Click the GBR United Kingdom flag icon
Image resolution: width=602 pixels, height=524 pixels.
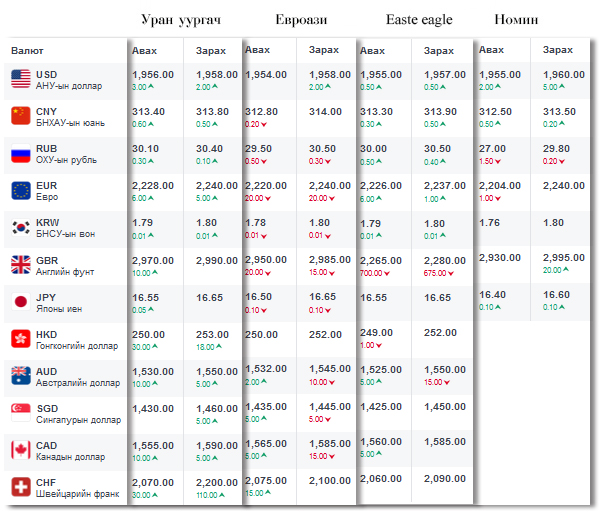20,264
